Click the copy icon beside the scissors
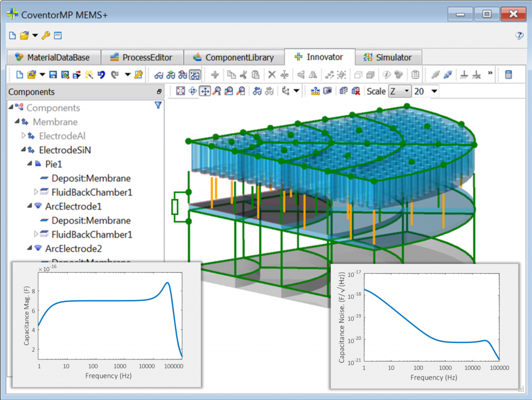The image size is (532, 400). coord(231,75)
